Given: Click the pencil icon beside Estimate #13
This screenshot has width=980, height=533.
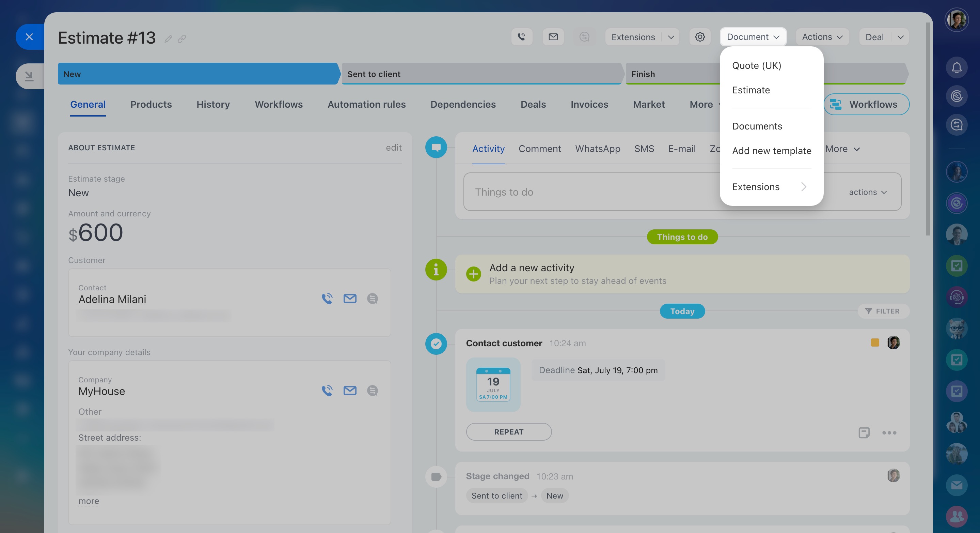Looking at the screenshot, I should [168, 39].
